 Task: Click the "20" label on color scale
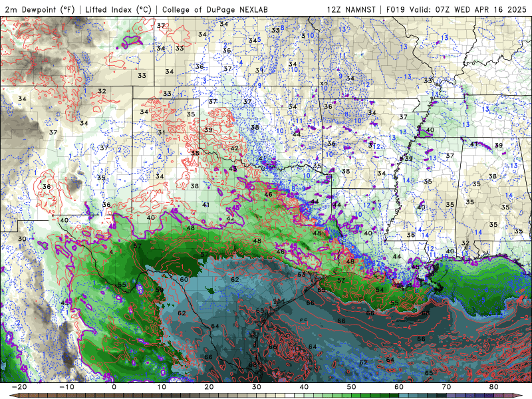209,387
